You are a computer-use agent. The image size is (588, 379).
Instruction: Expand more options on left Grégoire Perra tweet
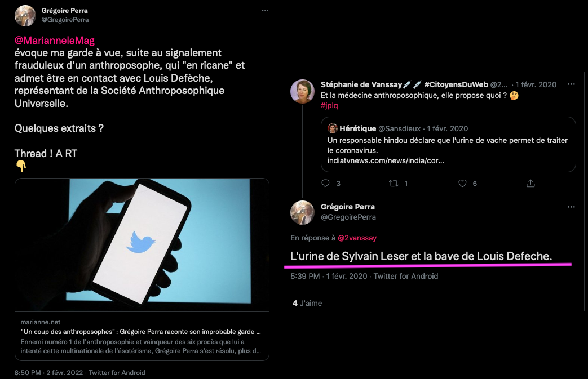pos(265,11)
